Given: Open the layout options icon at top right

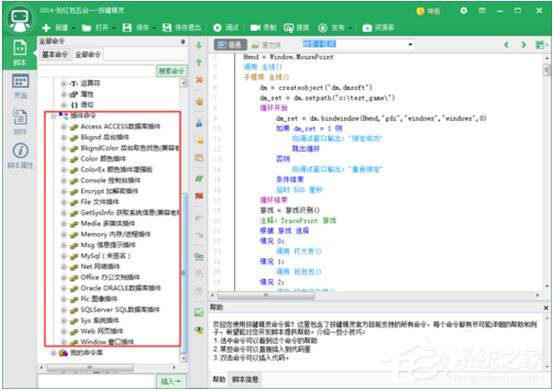Looking at the screenshot, I should (x=541, y=45).
